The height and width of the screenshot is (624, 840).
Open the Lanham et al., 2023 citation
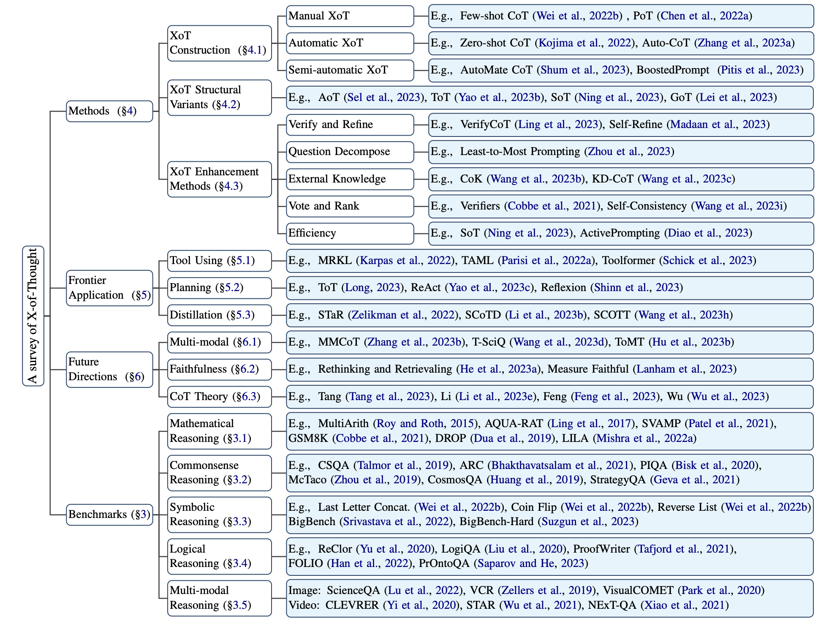(685, 369)
